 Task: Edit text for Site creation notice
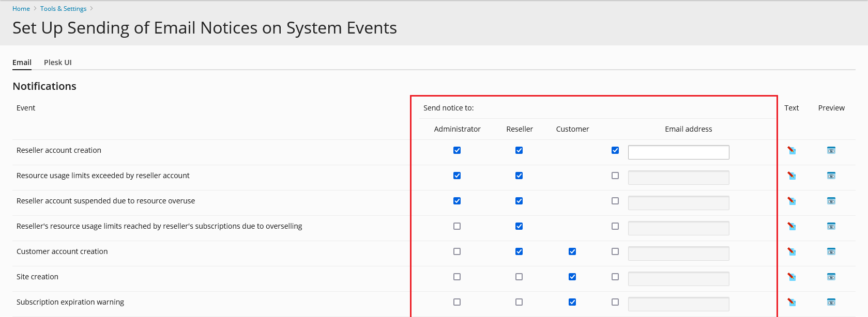[791, 277]
